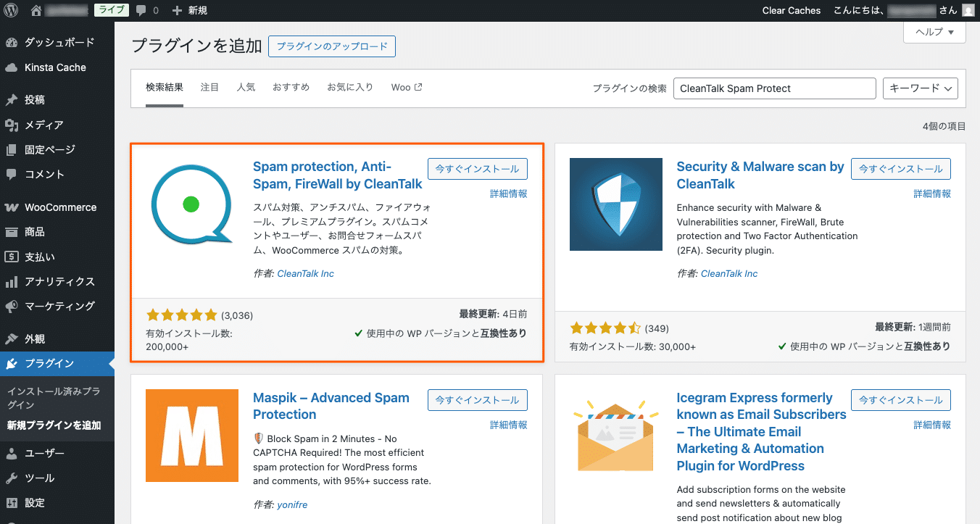Switch to the 人気 plugins tab
Image resolution: width=980 pixels, height=524 pixels.
pos(246,86)
